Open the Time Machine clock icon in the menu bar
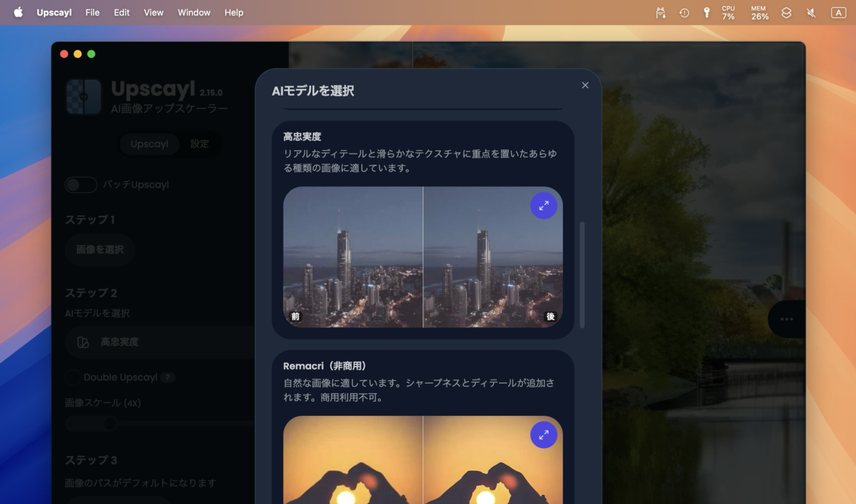The width and height of the screenshot is (856, 504). click(684, 12)
